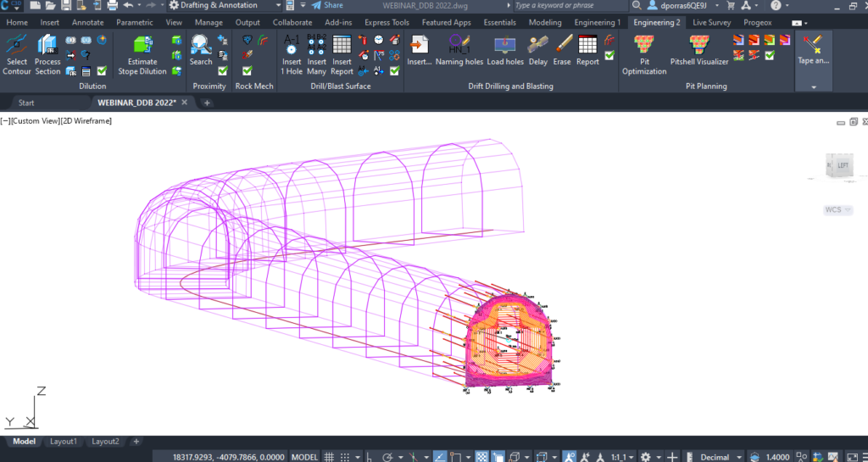Open the Process Section tool
The height and width of the screenshot is (462, 868).
[47, 54]
